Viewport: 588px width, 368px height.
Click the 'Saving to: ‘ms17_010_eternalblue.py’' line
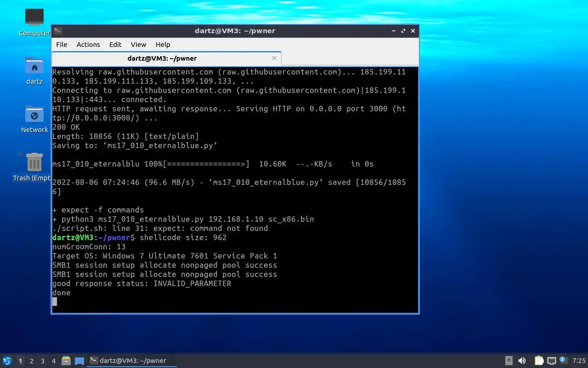tap(135, 145)
